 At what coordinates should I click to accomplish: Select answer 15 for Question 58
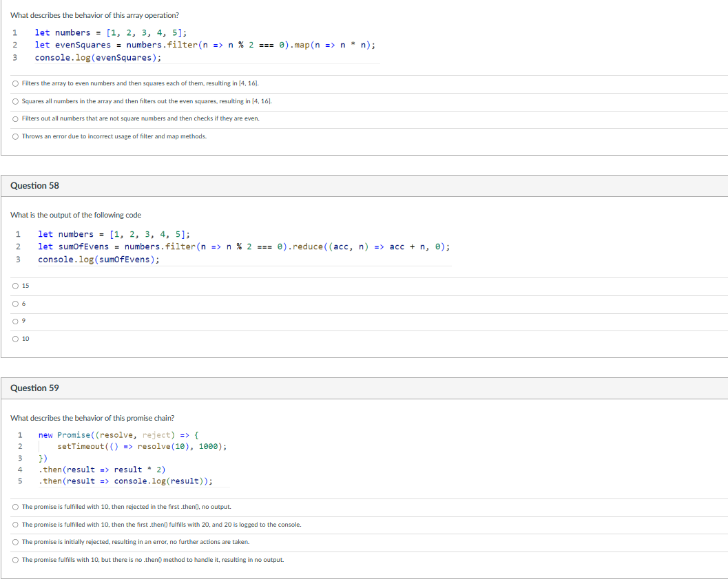point(15,286)
